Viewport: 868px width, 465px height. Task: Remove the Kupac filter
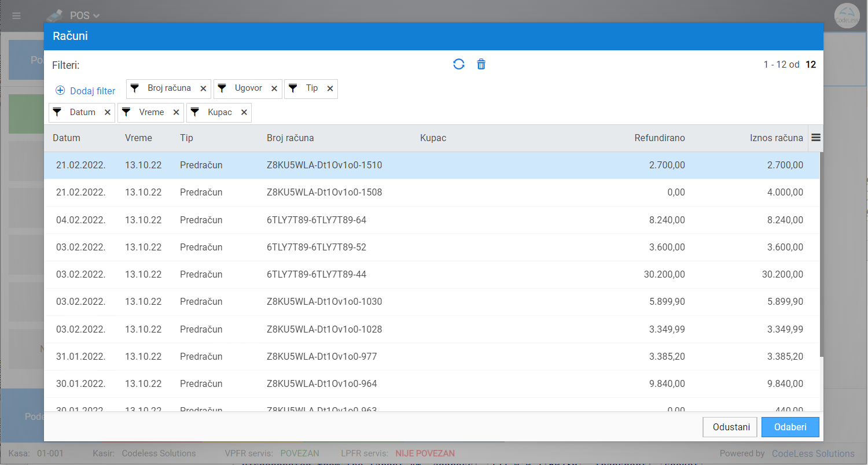click(x=244, y=112)
